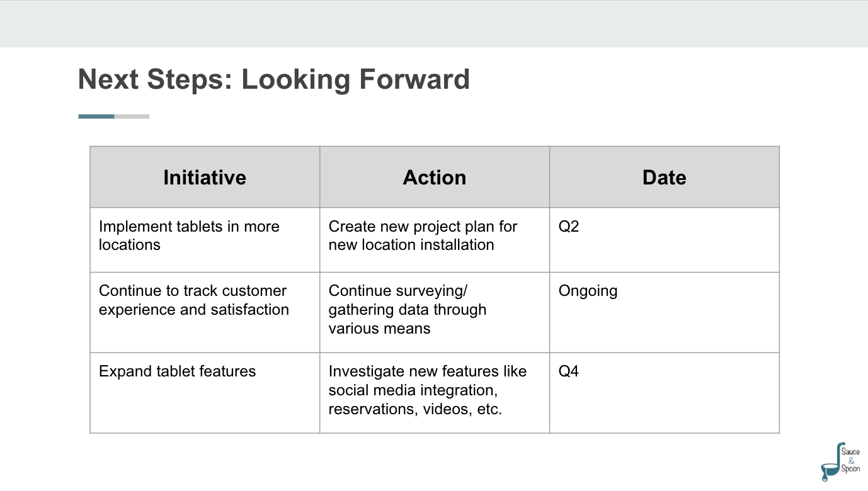The image size is (868, 491).
Task: Click the Date column header
Action: [x=665, y=178]
